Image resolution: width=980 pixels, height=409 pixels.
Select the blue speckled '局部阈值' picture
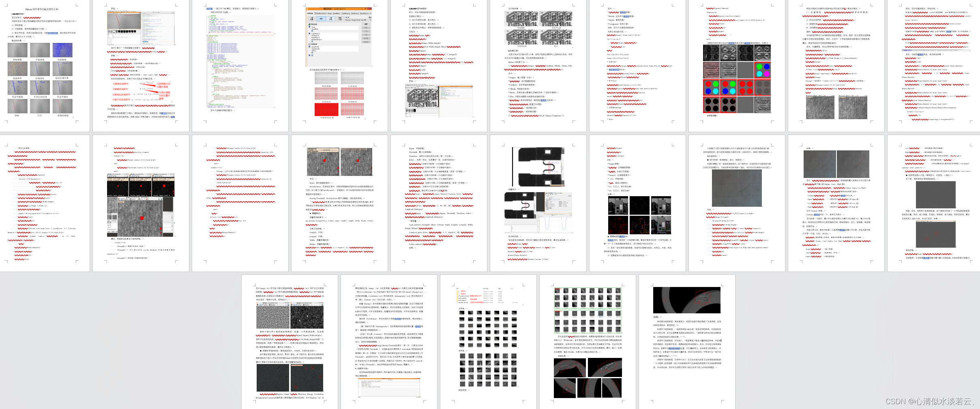click(x=62, y=50)
